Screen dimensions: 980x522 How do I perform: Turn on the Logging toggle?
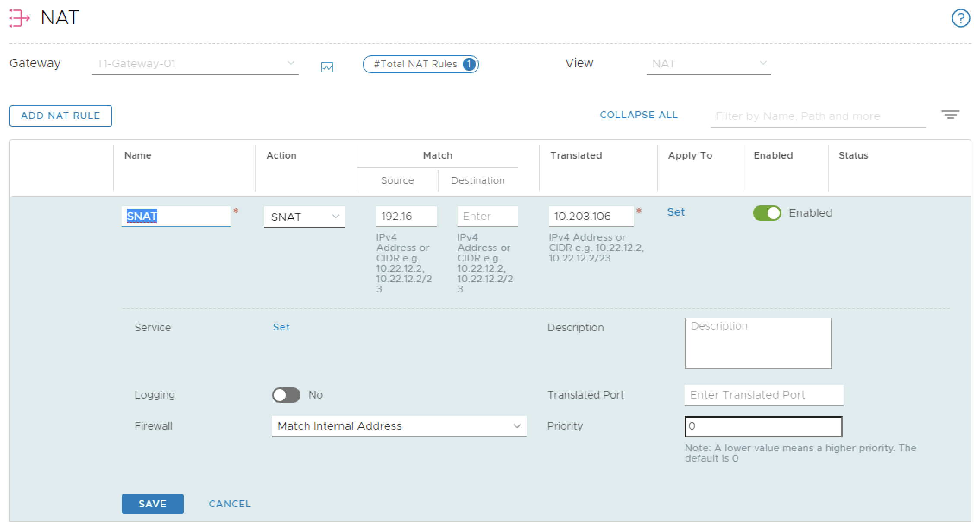tap(286, 395)
